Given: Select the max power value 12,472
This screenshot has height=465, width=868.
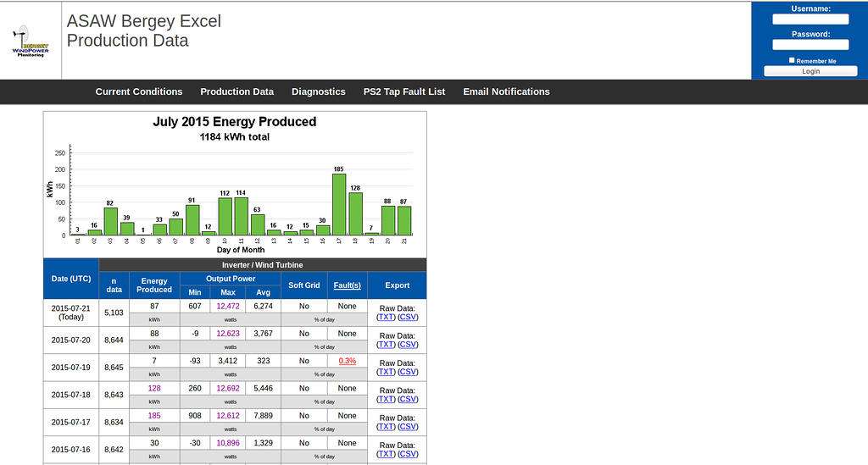Looking at the screenshot, I should coord(228,307).
